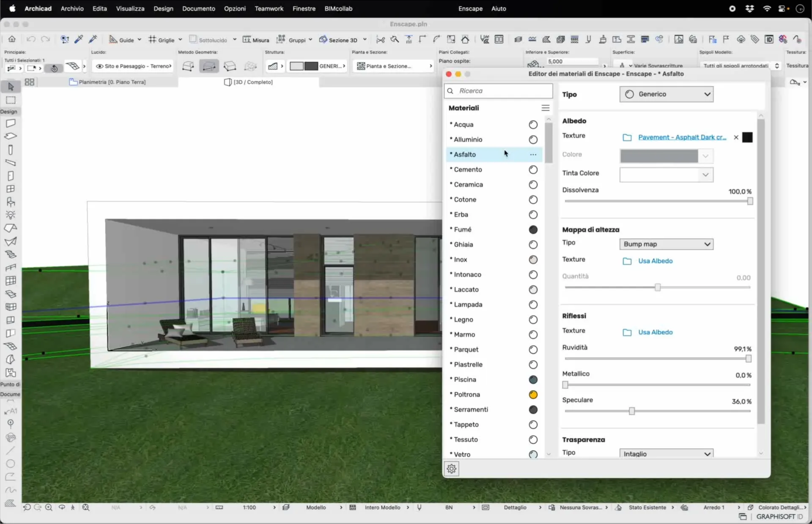Open the Materiali list hamburger menu

tap(545, 108)
